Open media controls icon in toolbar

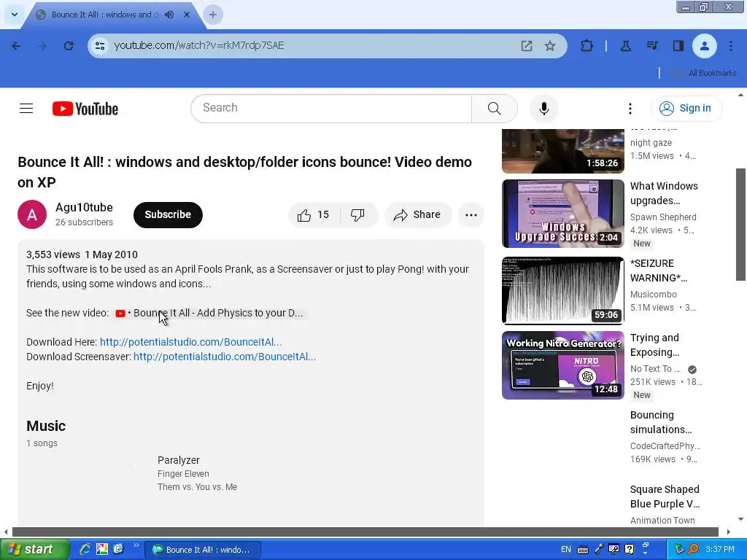652,46
